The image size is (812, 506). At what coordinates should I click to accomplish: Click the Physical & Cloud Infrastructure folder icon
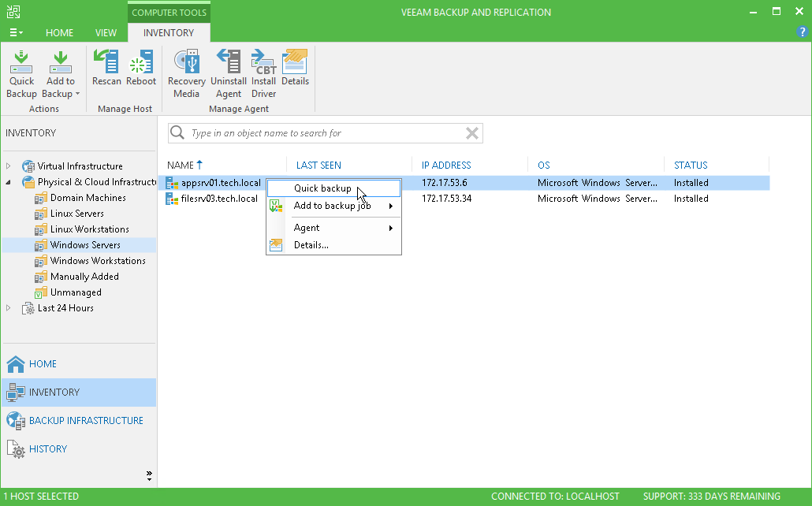click(28, 182)
